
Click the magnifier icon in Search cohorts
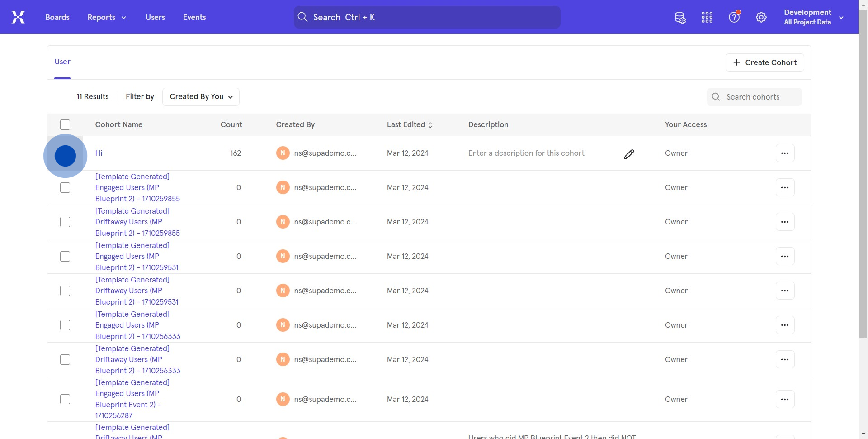pos(716,97)
